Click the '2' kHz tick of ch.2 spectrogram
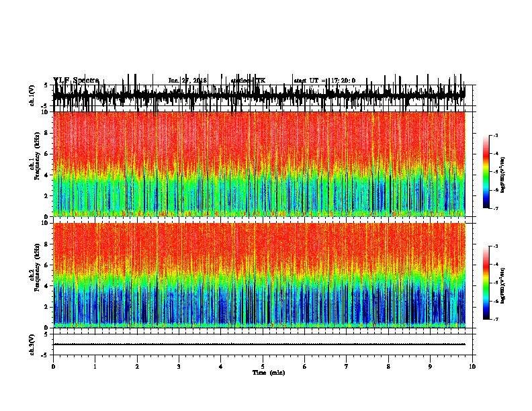Viewport: 532px width, 411px height. [x=46, y=307]
